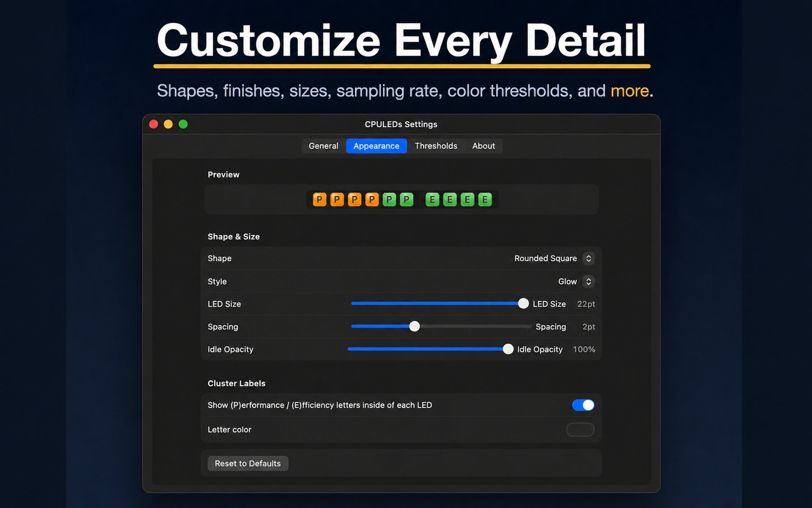The image size is (812, 508).
Task: Open the Thresholds tab
Action: (436, 146)
